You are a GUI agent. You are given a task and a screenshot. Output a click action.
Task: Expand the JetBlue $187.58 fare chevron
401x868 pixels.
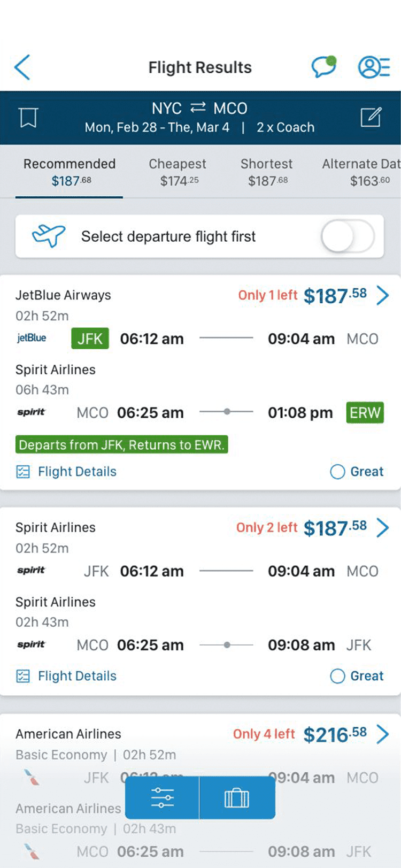pos(383,295)
